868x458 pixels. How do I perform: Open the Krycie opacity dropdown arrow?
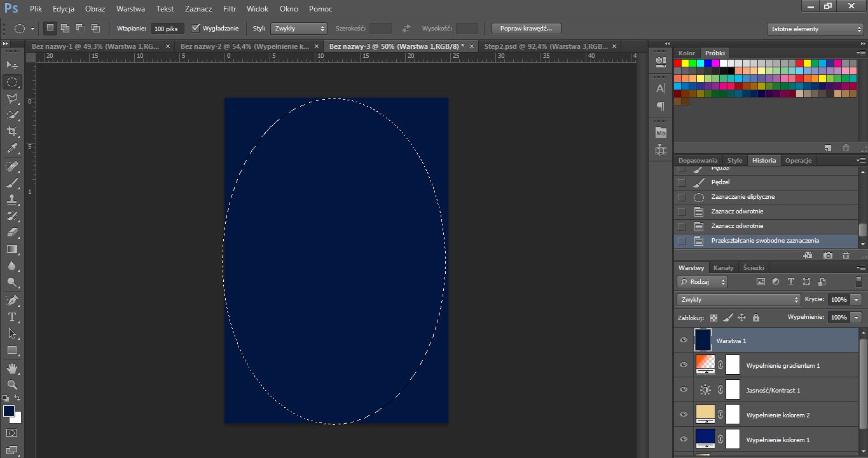click(x=857, y=299)
